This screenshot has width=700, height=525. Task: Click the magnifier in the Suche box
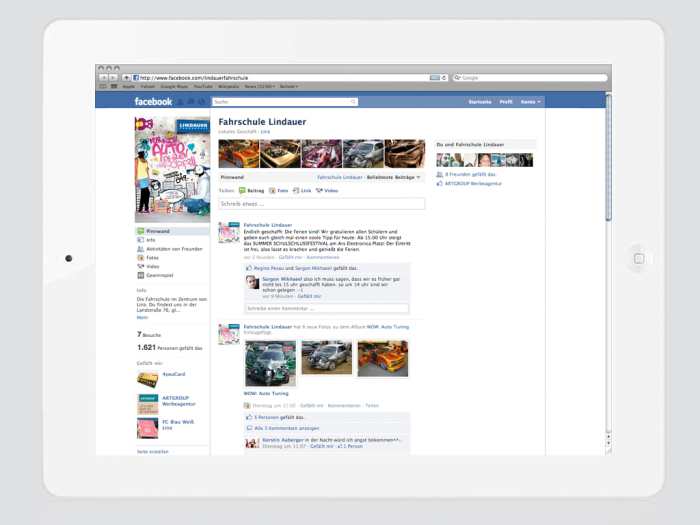point(353,102)
